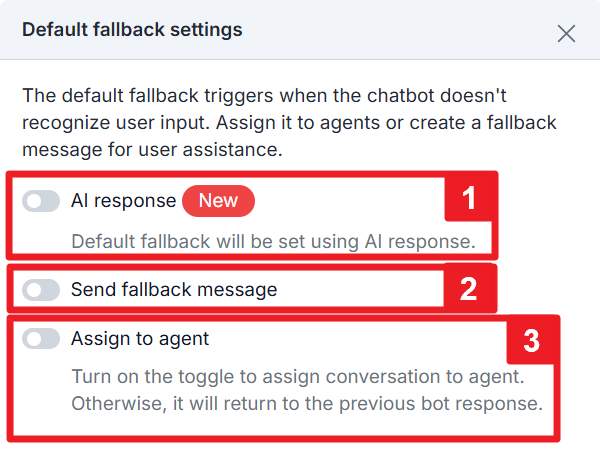
Task: Click "recognize user input" description line
Action: tap(288, 125)
